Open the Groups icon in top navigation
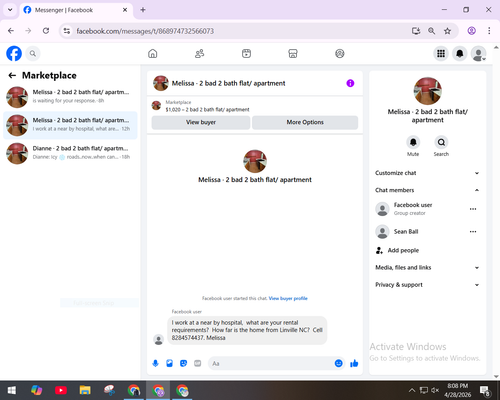The height and width of the screenshot is (400, 500). [x=340, y=53]
